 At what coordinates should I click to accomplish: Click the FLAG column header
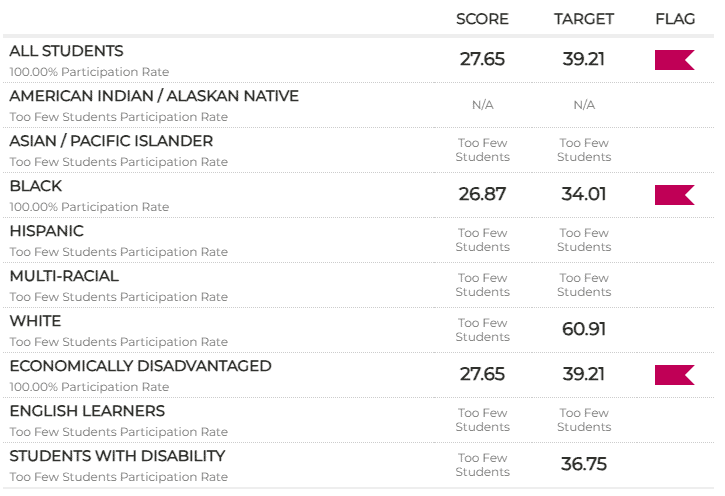tap(674, 19)
